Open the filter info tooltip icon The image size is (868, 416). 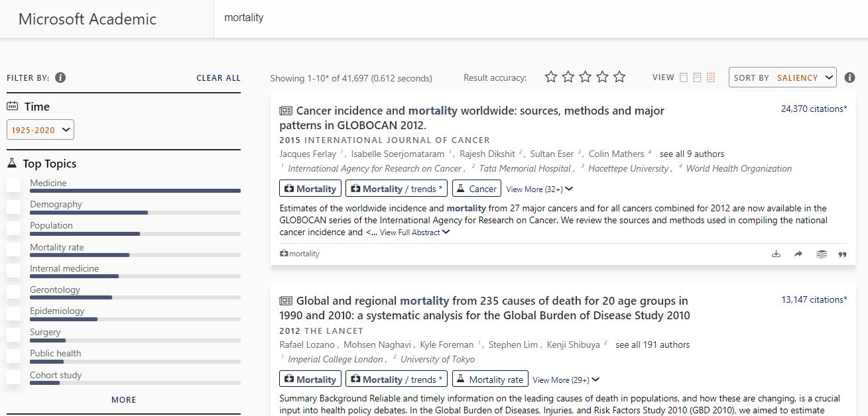click(x=60, y=78)
